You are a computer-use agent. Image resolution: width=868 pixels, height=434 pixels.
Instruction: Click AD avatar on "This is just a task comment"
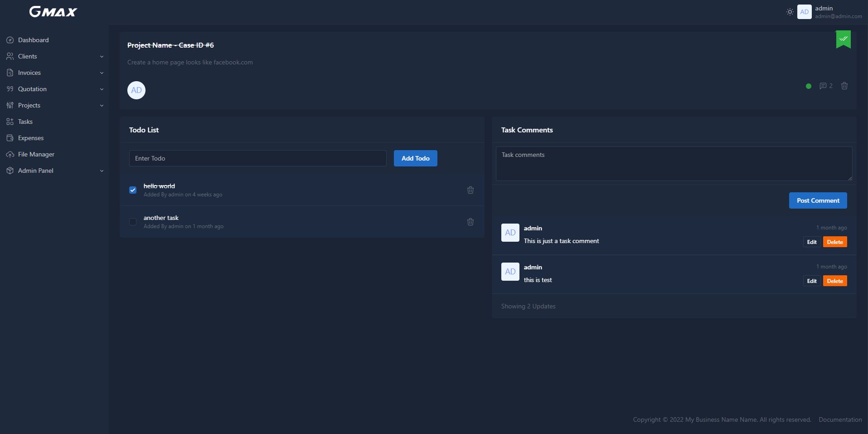[510, 233]
